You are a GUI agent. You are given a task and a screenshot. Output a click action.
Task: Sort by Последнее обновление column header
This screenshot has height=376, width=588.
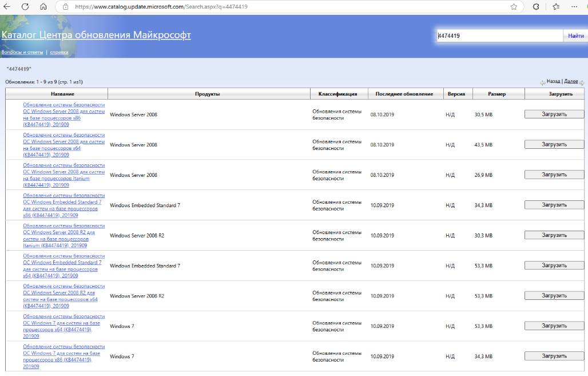tap(406, 94)
